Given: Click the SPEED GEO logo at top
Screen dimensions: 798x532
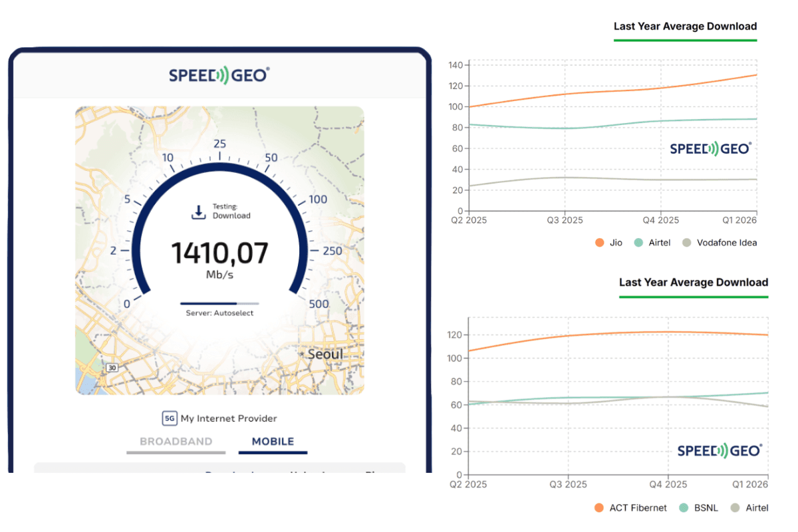Looking at the screenshot, I should coord(219,75).
